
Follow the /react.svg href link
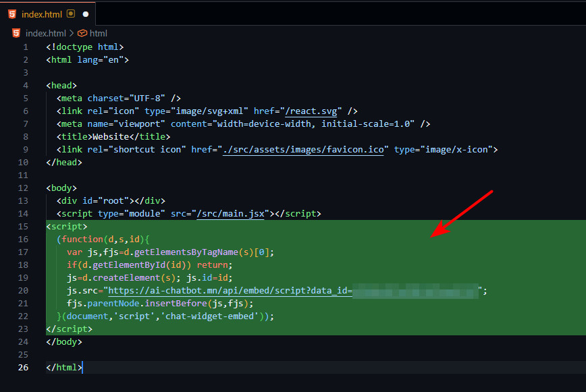tap(313, 111)
